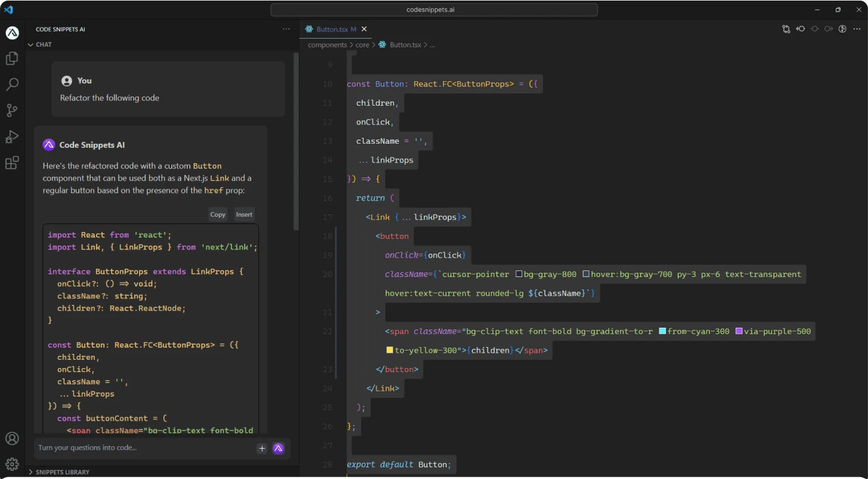Click the plus icon in the chat input
Image resolution: width=868 pixels, height=479 pixels.
pyautogui.click(x=261, y=449)
